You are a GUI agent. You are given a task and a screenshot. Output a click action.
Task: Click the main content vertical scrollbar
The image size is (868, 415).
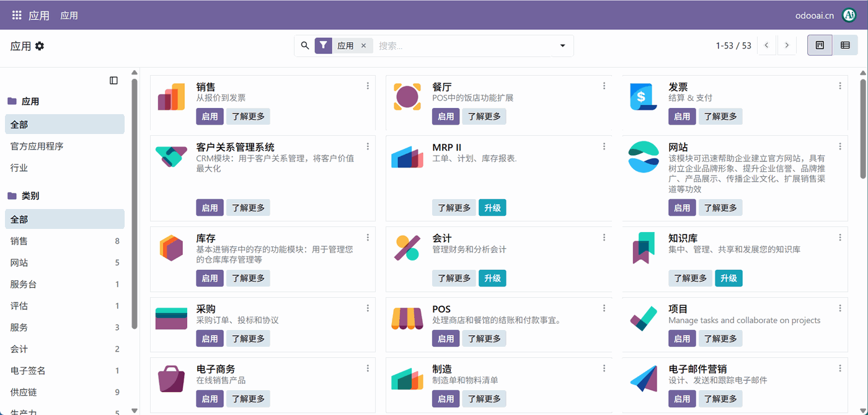pos(863,128)
